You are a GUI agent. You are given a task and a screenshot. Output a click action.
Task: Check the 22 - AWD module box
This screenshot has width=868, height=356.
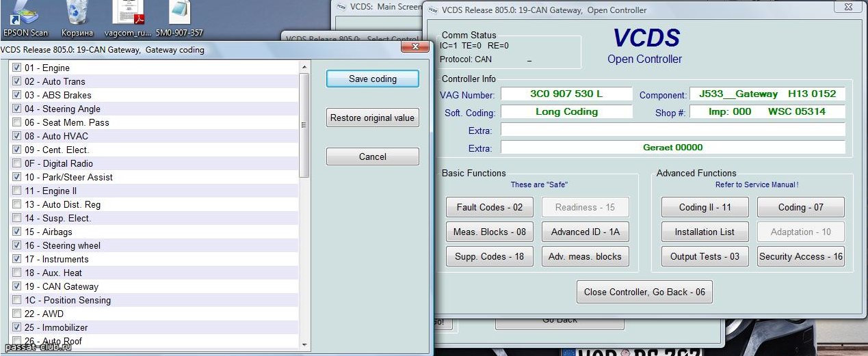coord(16,314)
